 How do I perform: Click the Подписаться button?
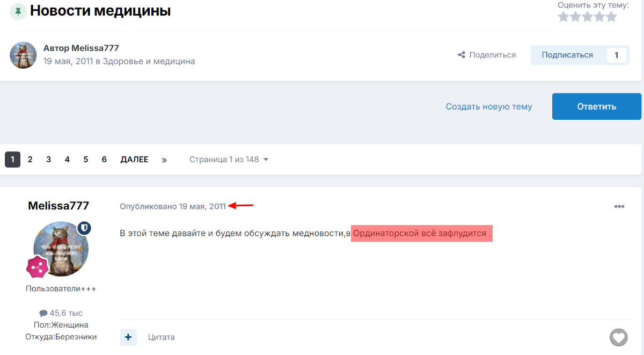(x=567, y=55)
